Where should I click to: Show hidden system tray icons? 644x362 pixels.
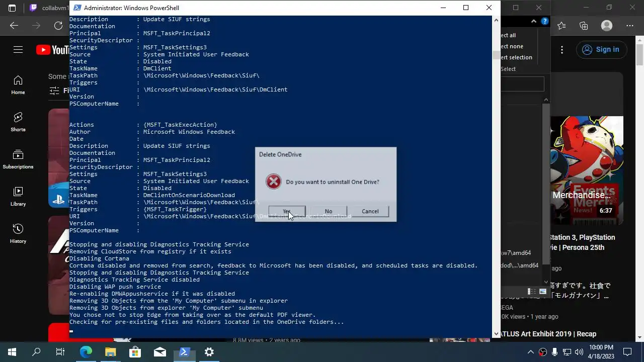pos(530,352)
